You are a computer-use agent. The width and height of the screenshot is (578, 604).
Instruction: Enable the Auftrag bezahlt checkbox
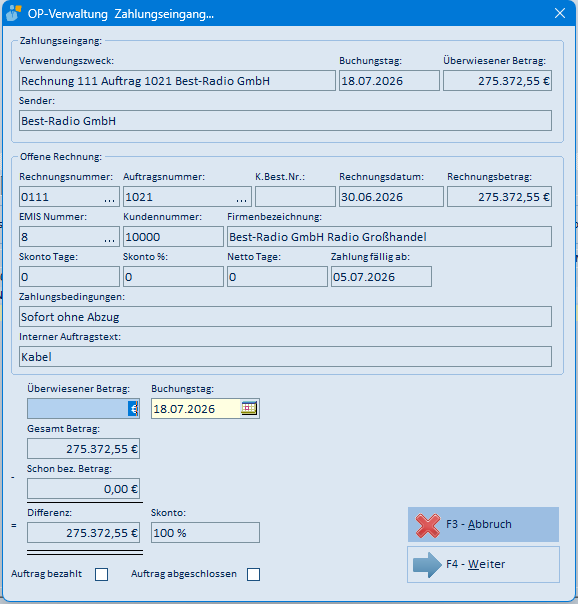point(102,574)
